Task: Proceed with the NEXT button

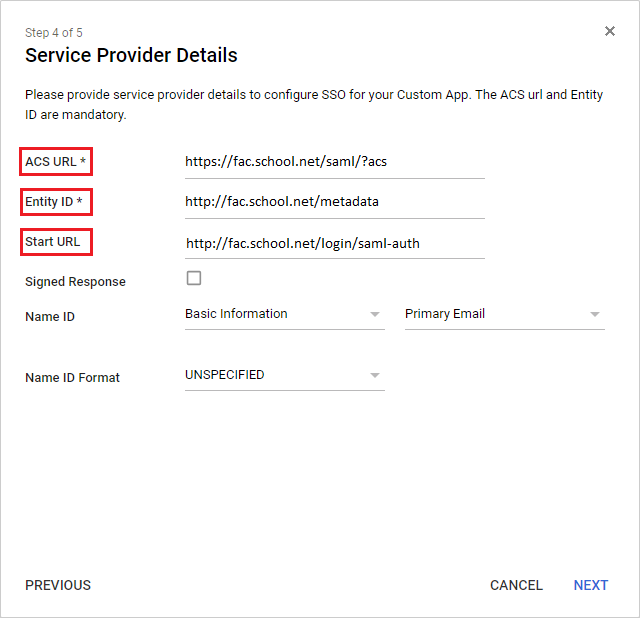Action: click(x=591, y=585)
